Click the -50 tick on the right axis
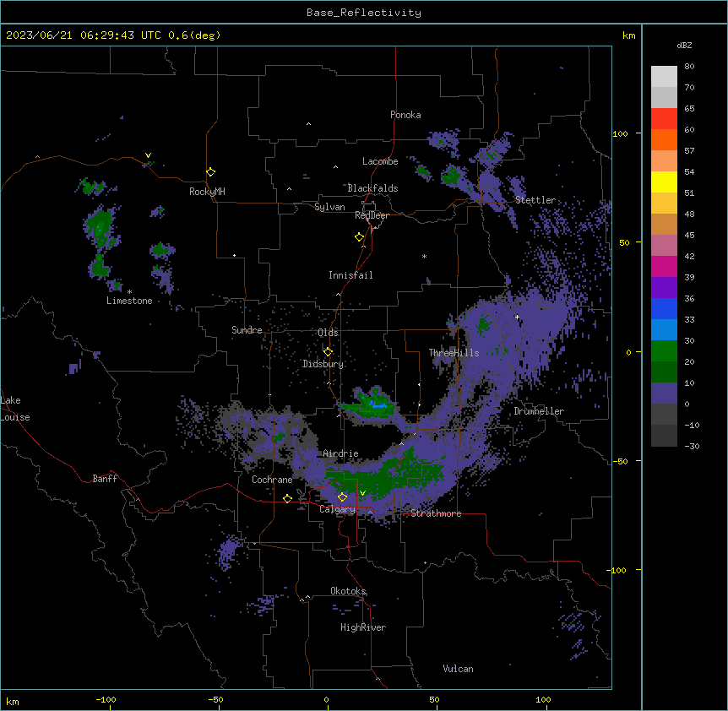This screenshot has height=711, width=728. 620,461
